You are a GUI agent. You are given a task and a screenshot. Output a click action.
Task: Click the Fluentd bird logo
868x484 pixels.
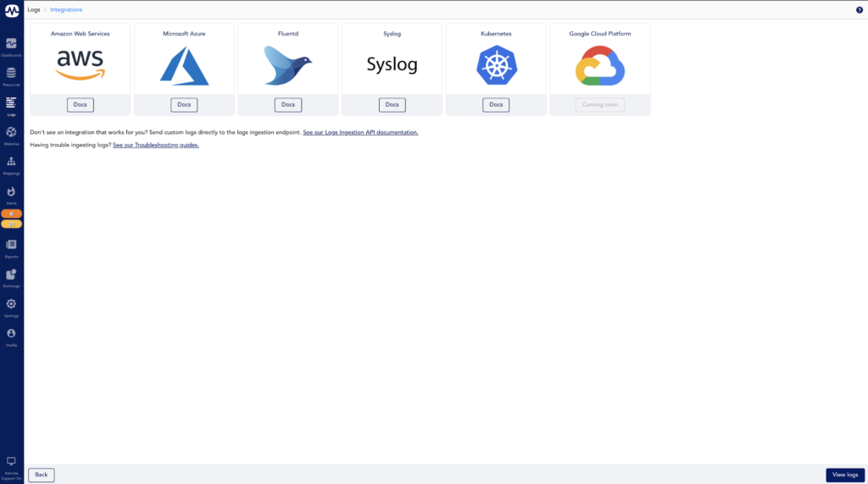pyautogui.click(x=288, y=66)
